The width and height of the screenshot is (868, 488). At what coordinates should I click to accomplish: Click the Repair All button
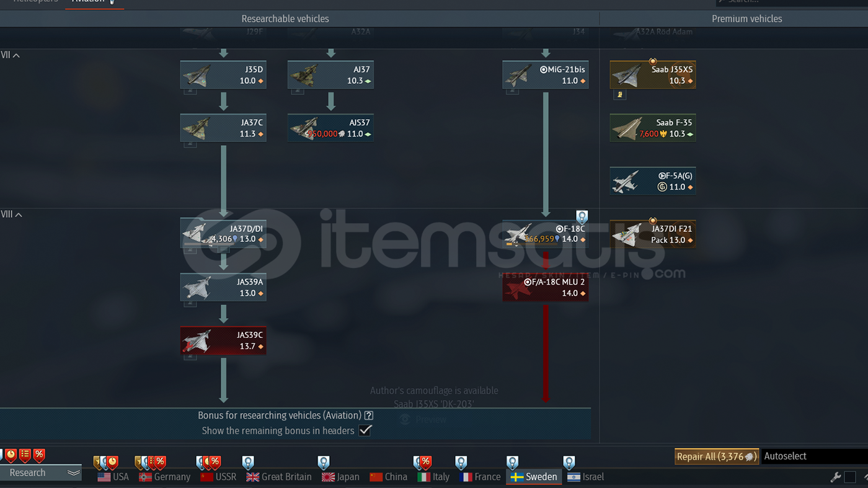(717, 456)
